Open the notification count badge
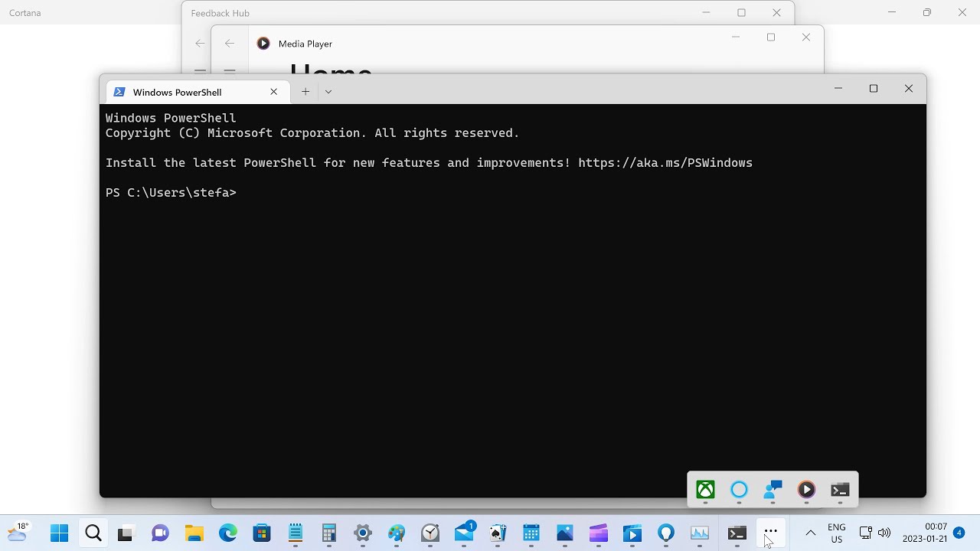This screenshot has height=551, width=980. coord(959,533)
